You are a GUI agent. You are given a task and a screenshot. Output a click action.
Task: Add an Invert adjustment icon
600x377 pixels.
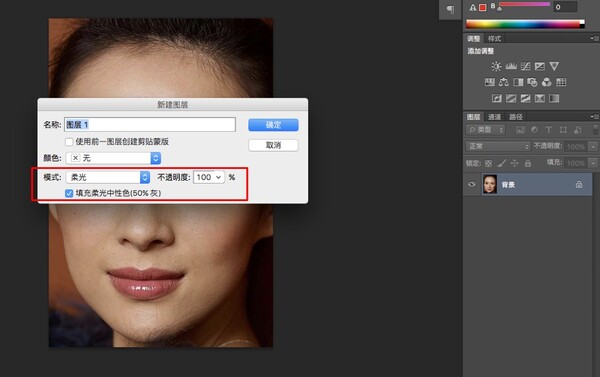497,99
